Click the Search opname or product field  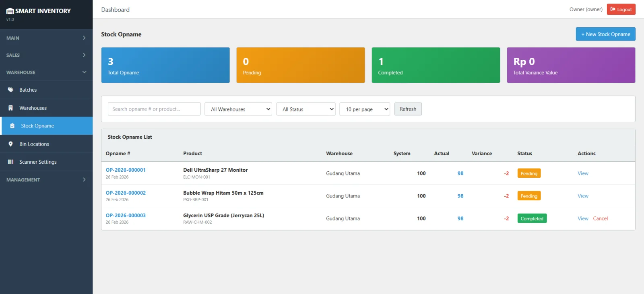(x=154, y=109)
